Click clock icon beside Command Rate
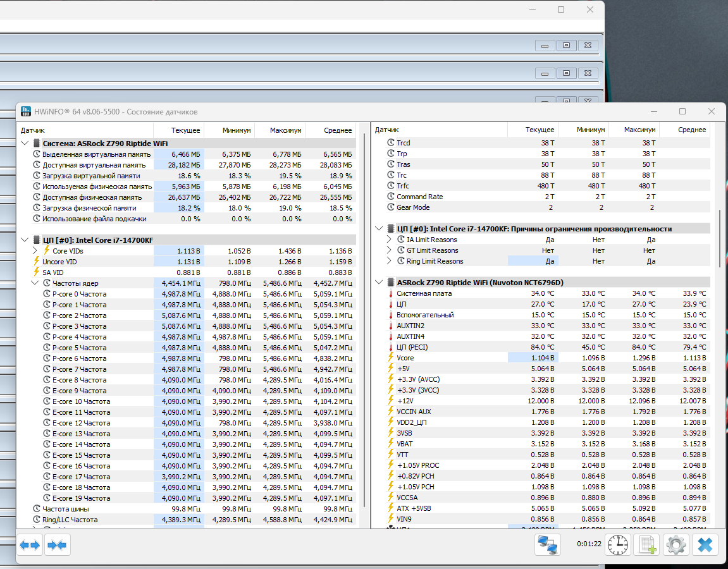 (391, 197)
